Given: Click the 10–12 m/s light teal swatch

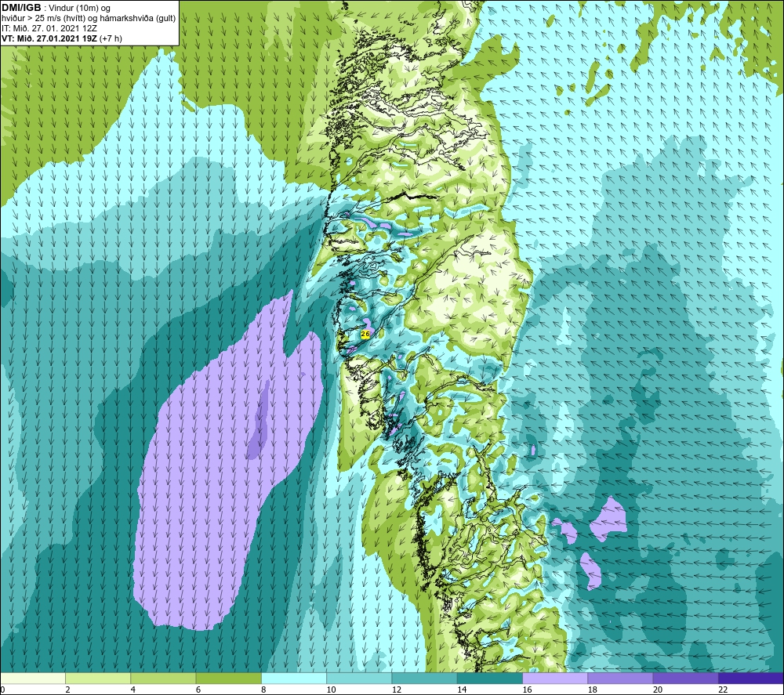Looking at the screenshot, I should [359, 678].
